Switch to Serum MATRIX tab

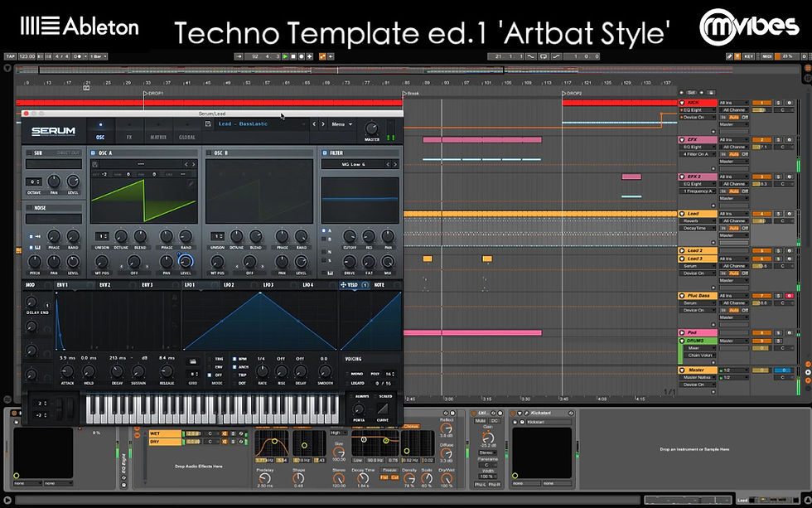point(158,131)
